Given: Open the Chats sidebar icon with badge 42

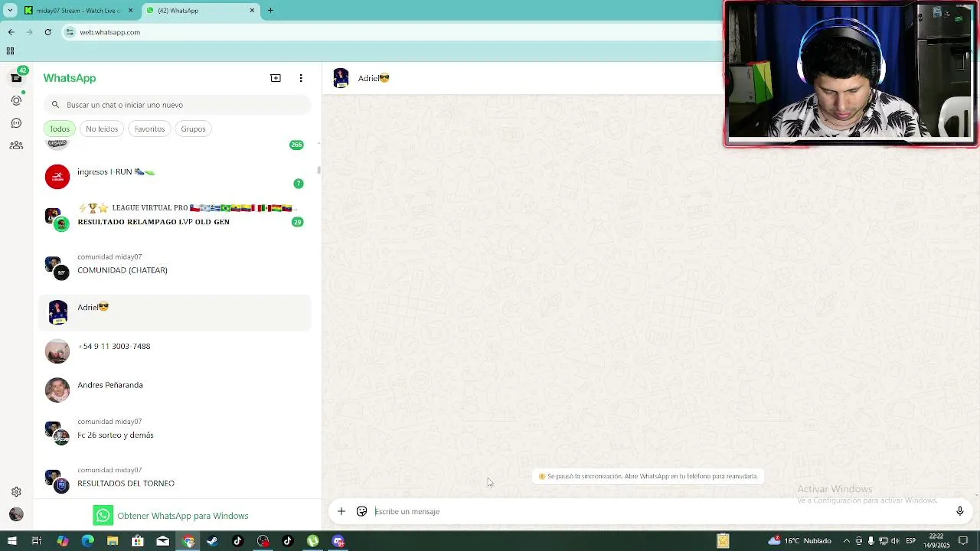Looking at the screenshot, I should (x=16, y=78).
